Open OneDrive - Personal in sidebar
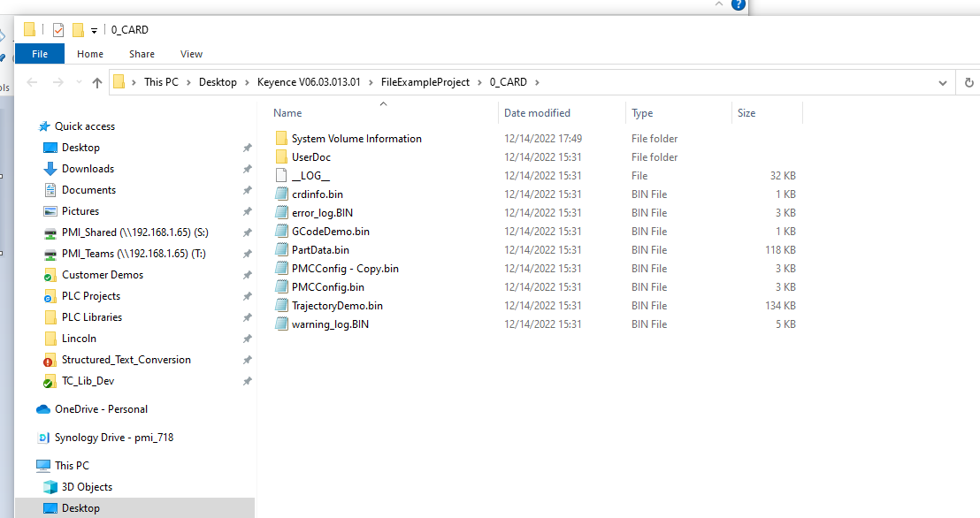Screen dimensions: 980x518 click(x=100, y=408)
